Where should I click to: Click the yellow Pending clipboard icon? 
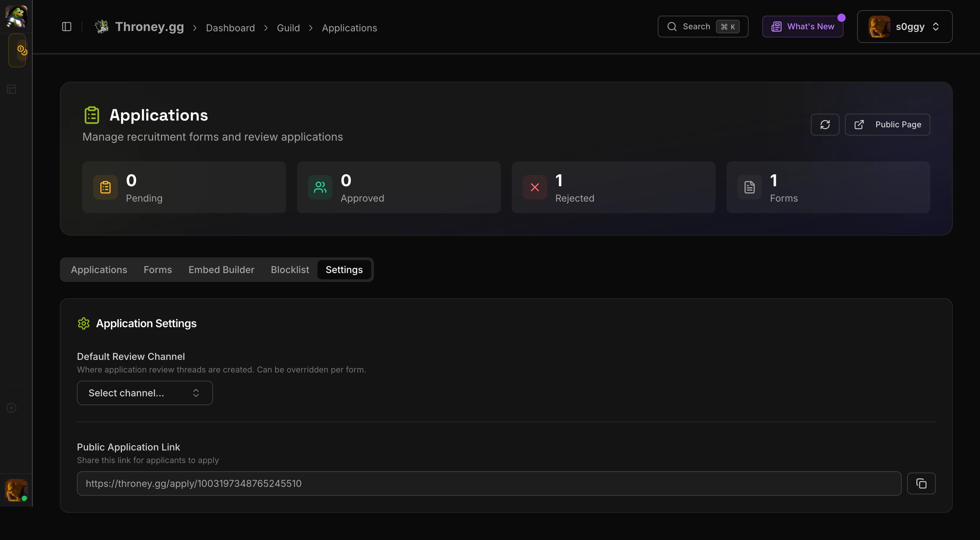105,187
